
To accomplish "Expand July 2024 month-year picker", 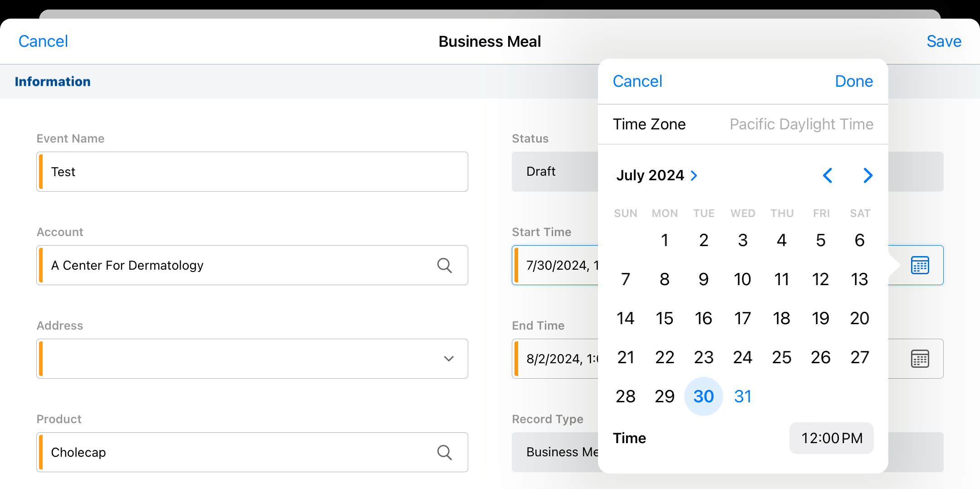I will pos(657,175).
